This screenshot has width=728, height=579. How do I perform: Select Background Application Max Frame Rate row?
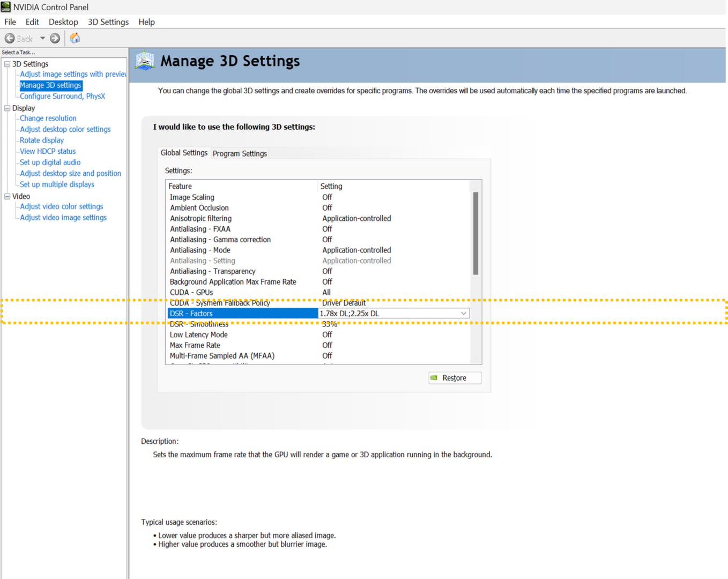319,282
